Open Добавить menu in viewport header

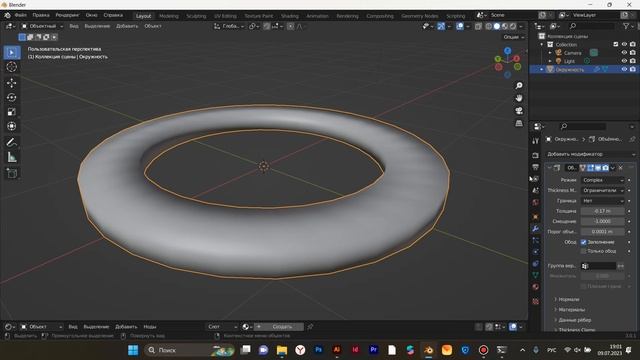[x=127, y=26]
